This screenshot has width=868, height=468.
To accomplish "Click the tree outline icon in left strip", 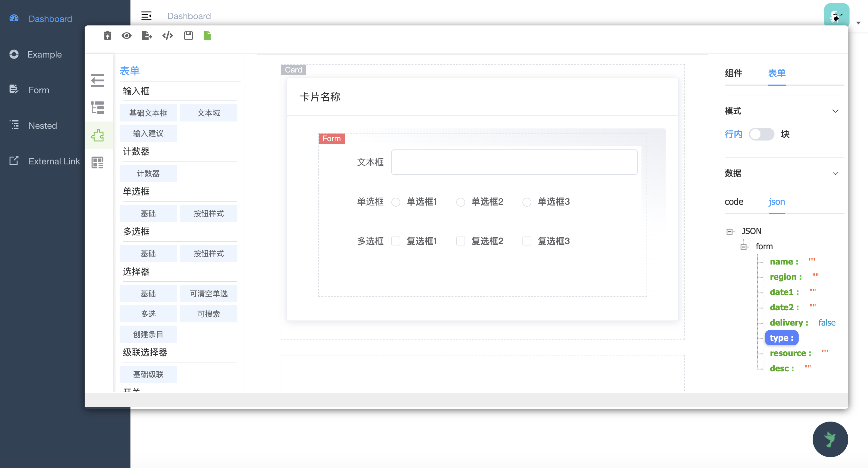I will tap(98, 108).
